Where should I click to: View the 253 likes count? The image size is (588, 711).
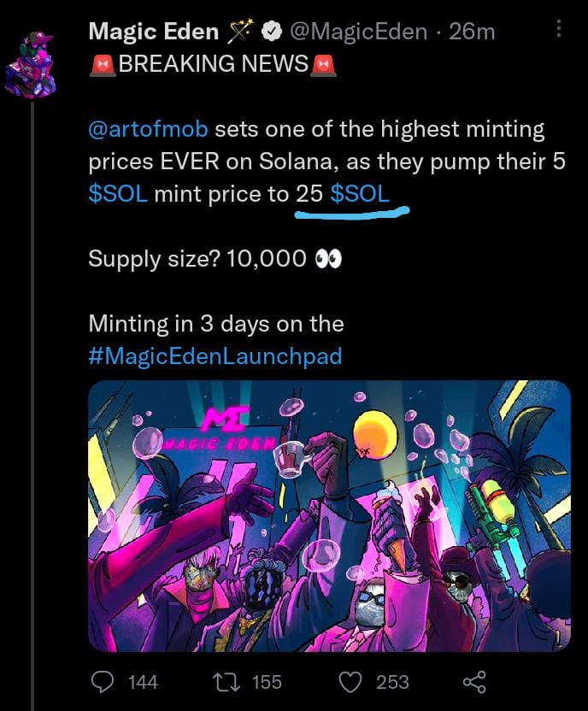392,683
